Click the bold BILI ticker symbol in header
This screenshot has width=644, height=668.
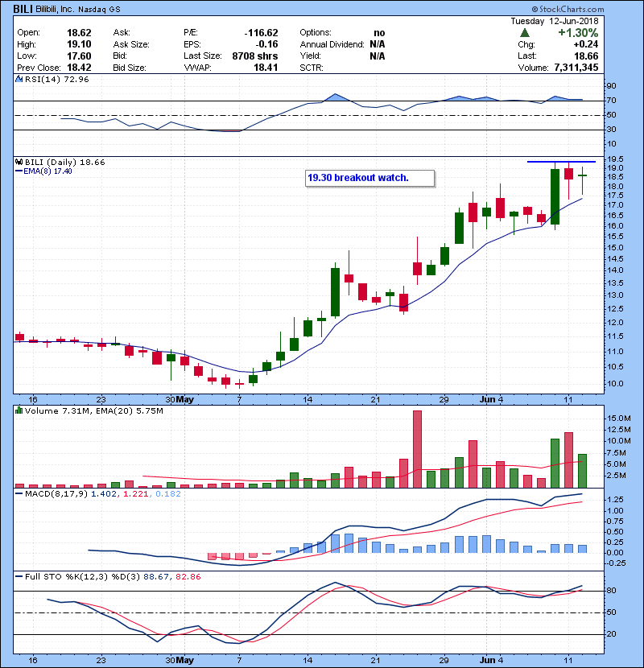23,9
